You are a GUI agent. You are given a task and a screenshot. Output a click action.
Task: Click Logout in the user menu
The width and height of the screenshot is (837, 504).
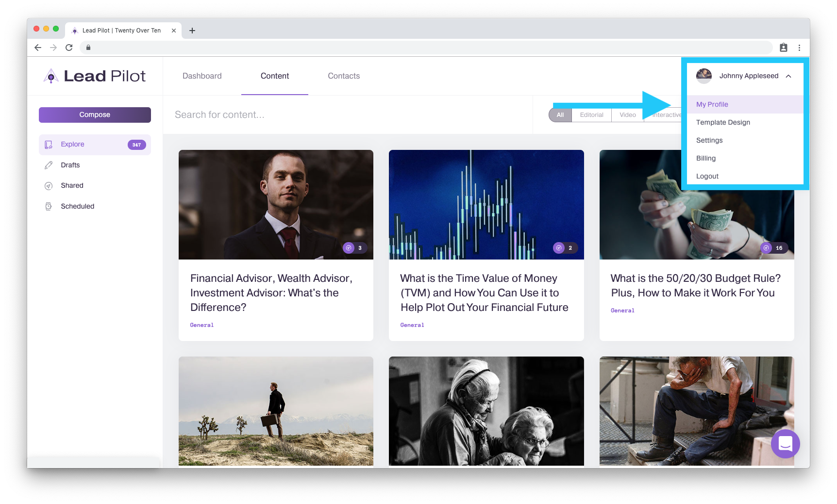745,176
